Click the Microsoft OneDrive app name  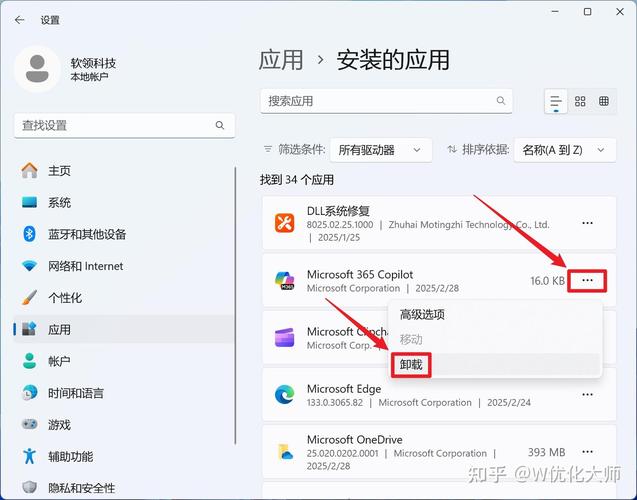(x=355, y=439)
